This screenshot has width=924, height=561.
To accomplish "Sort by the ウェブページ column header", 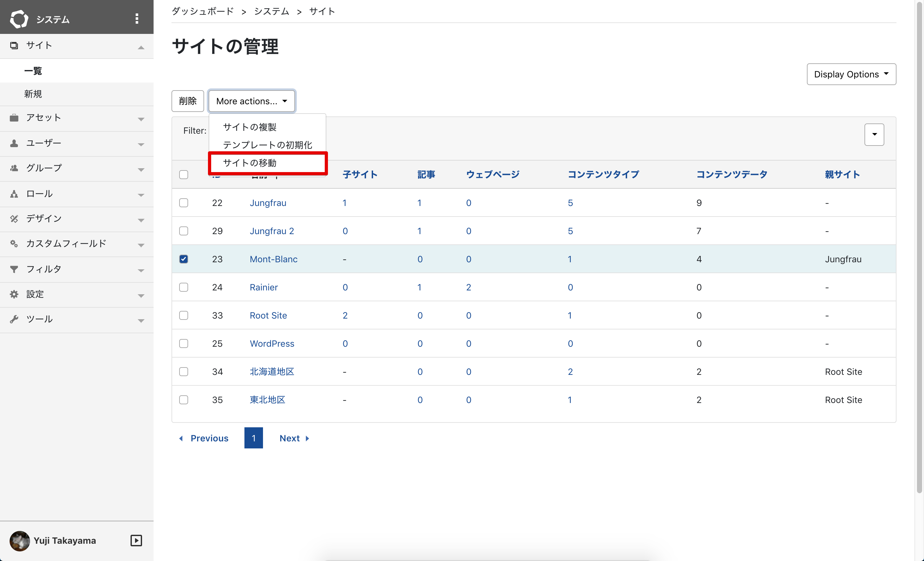I will point(493,174).
